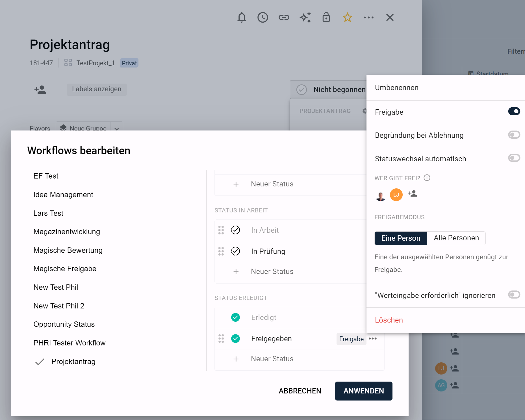Click the TestProjekt_1 project link
Screen dimensions: 525x420
(x=96, y=63)
